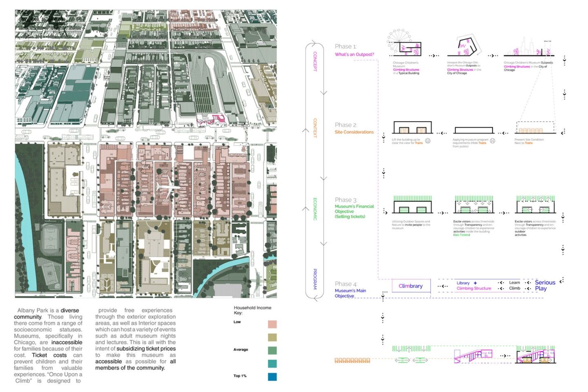The width and height of the screenshot is (588, 392).
Task: Click the Climbrary box
Action: [x=411, y=286]
